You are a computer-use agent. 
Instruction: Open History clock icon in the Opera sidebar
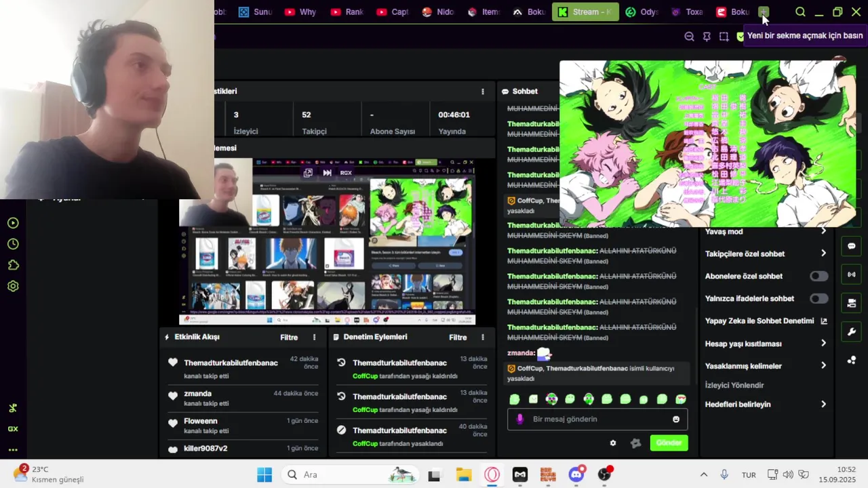point(13,244)
